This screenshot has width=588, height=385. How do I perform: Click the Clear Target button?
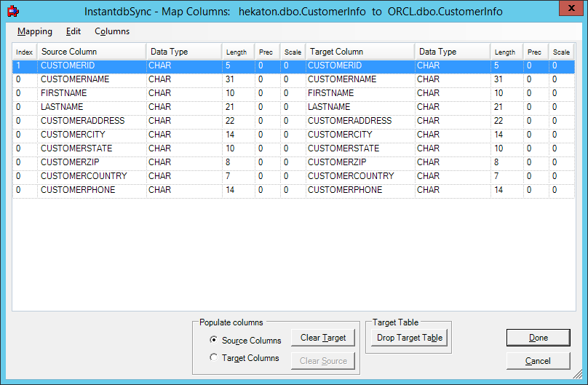pyautogui.click(x=323, y=338)
